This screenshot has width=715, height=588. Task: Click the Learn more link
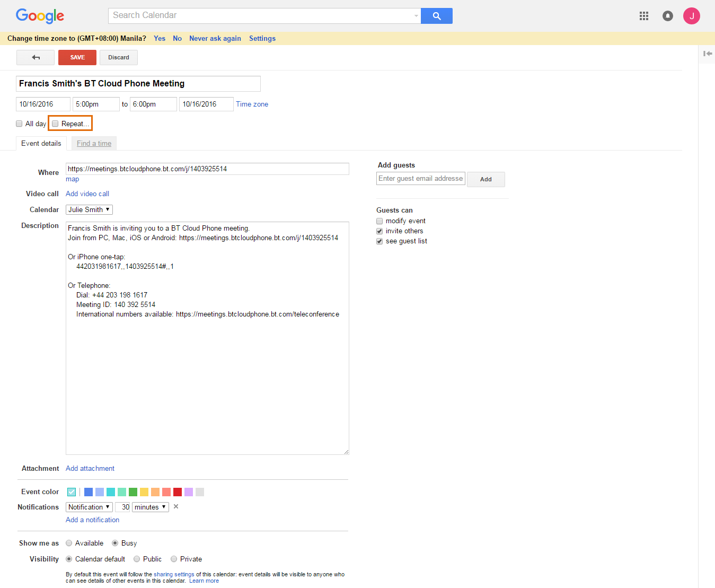click(x=204, y=581)
